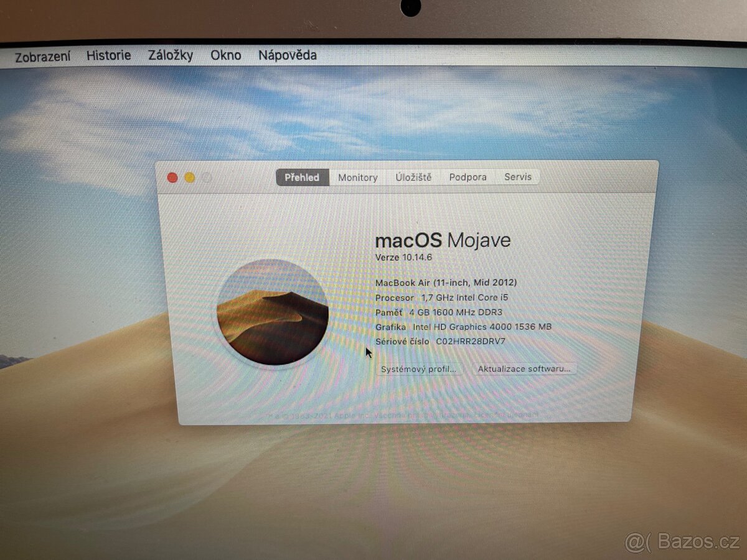Open the Záložky menu

(x=171, y=55)
